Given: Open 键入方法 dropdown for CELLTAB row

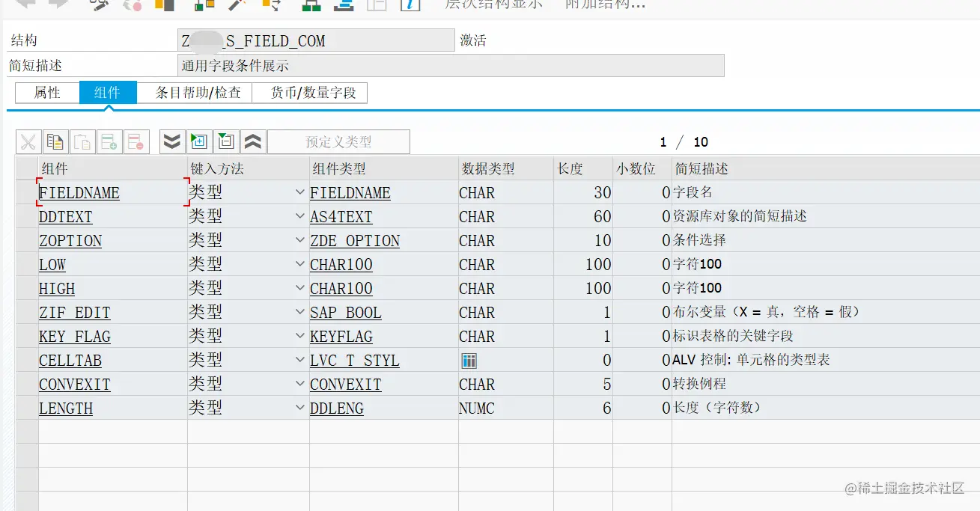Looking at the screenshot, I should click(x=300, y=360).
